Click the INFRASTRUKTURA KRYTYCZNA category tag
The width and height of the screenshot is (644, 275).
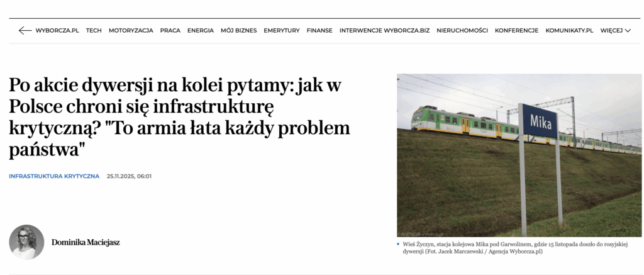[x=54, y=176]
